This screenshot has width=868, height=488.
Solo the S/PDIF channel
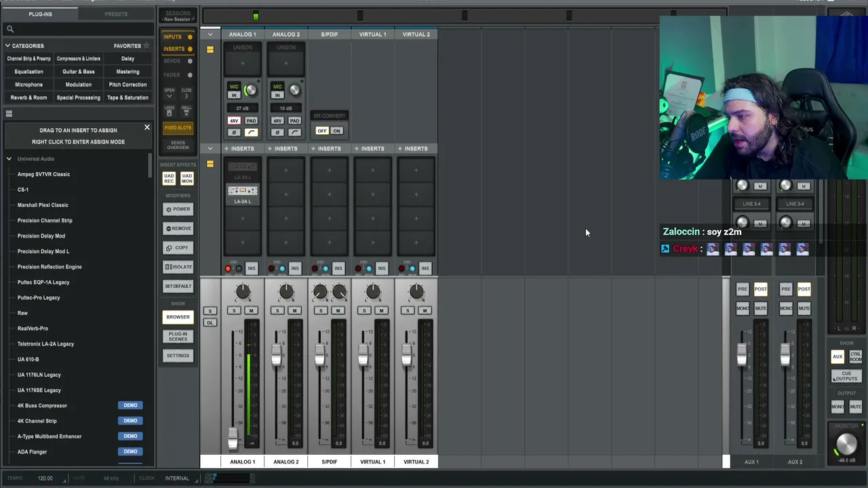tap(321, 310)
